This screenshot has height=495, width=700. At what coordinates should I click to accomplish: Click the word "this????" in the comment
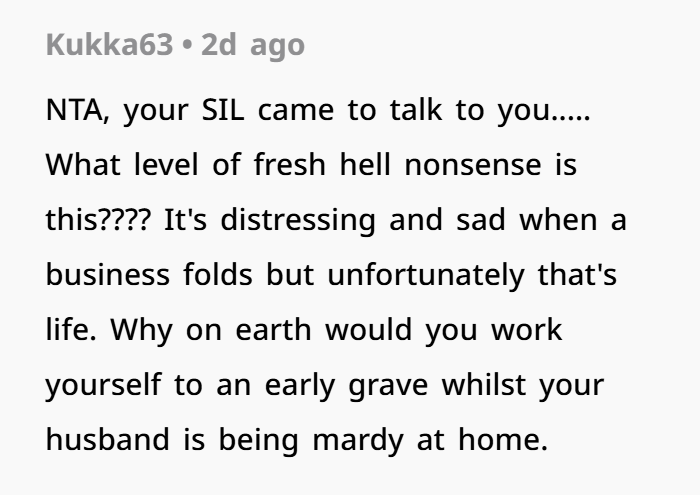pos(98,220)
